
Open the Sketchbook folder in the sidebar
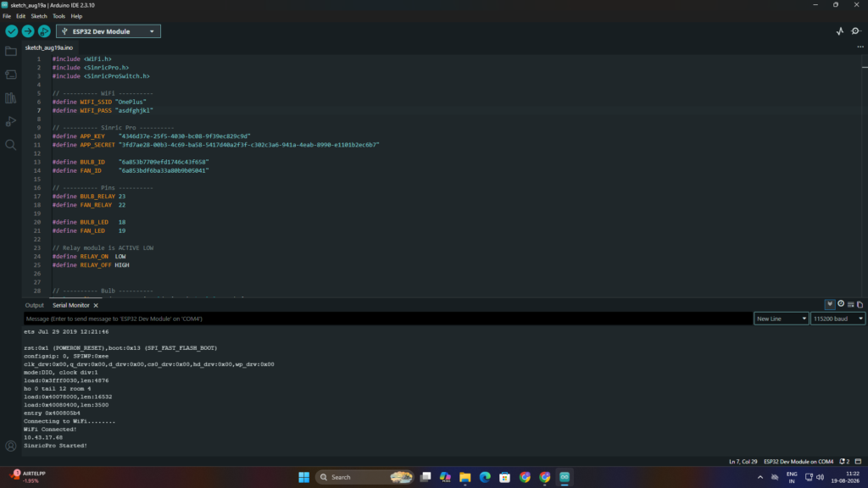tap(10, 52)
